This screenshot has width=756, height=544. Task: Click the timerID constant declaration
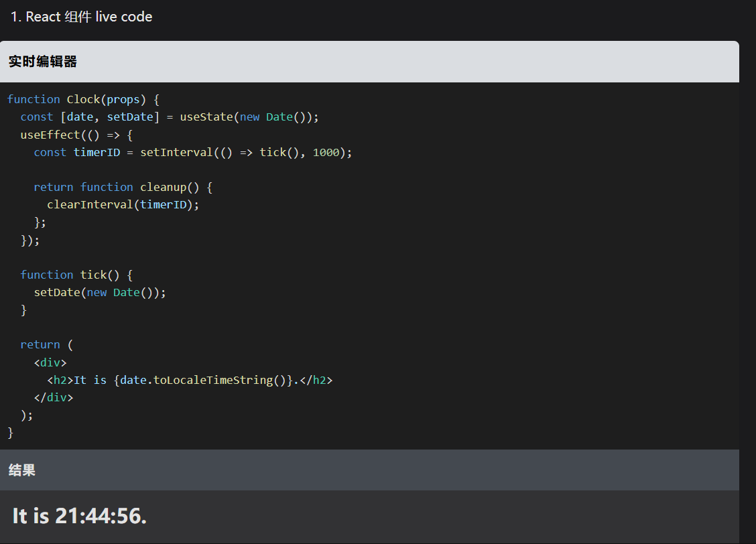97,152
